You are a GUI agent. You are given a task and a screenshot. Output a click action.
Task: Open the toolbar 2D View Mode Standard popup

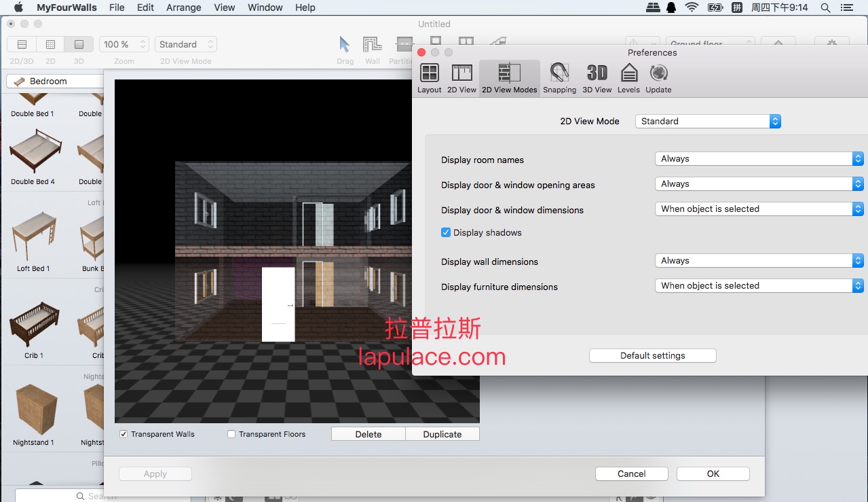186,44
